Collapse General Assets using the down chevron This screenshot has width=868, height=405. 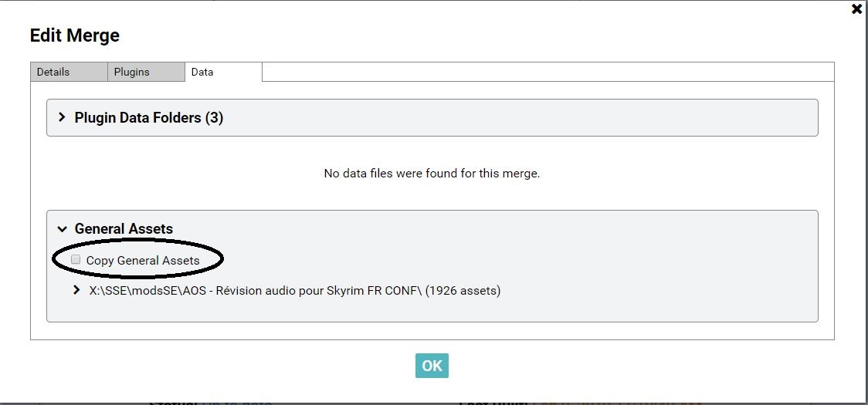pos(62,228)
